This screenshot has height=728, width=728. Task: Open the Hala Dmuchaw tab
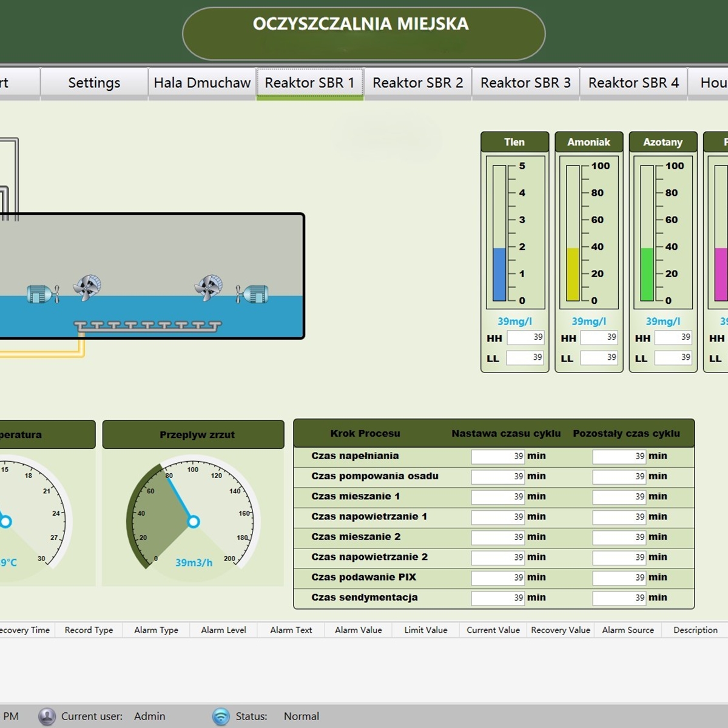pos(202,83)
